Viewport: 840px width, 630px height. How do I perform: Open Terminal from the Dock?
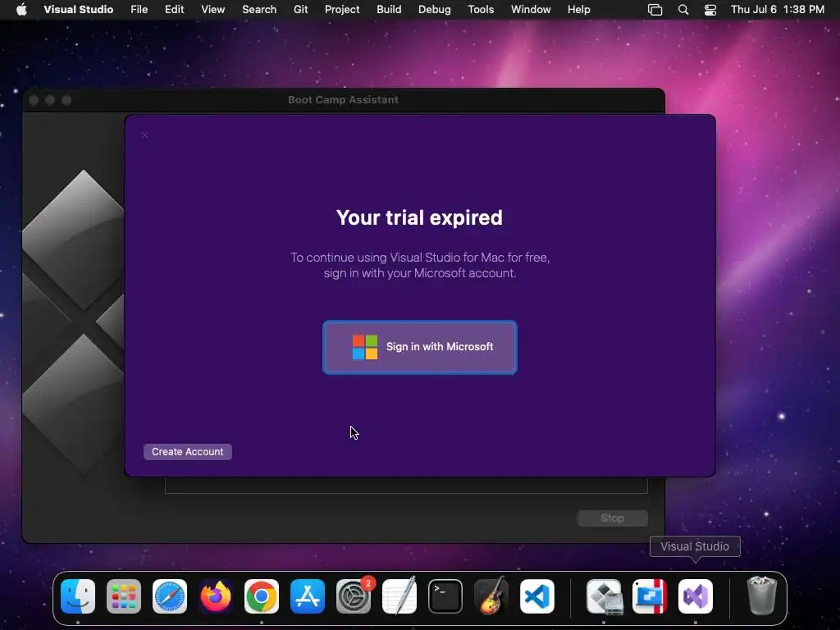tap(445, 596)
